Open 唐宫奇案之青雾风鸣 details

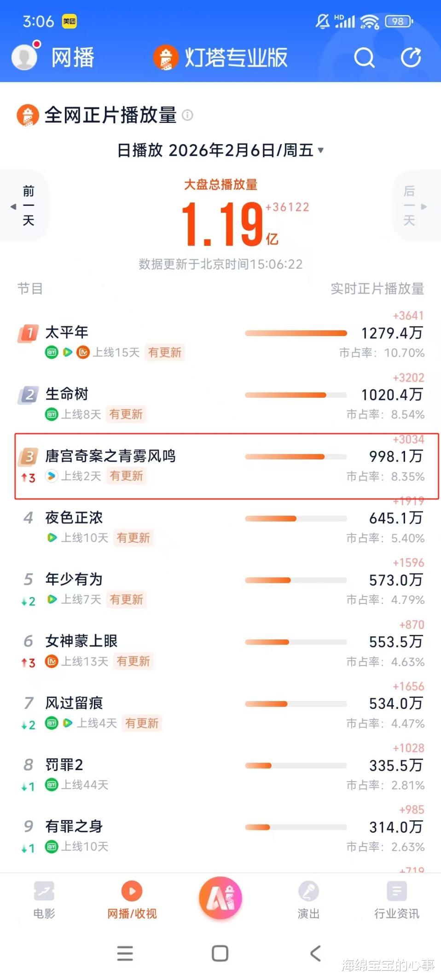[x=110, y=456]
